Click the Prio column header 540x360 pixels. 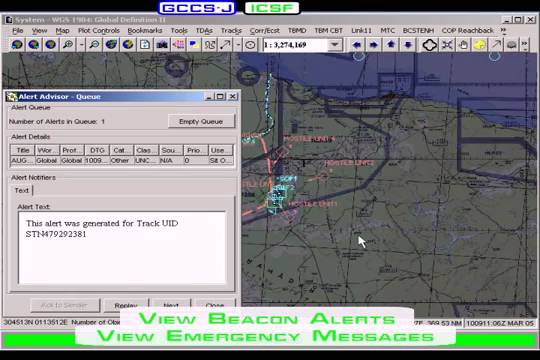pos(196,150)
